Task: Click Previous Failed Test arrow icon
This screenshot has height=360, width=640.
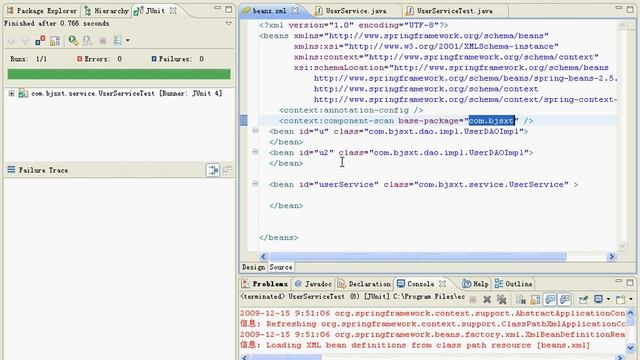Action: [x=25, y=41]
